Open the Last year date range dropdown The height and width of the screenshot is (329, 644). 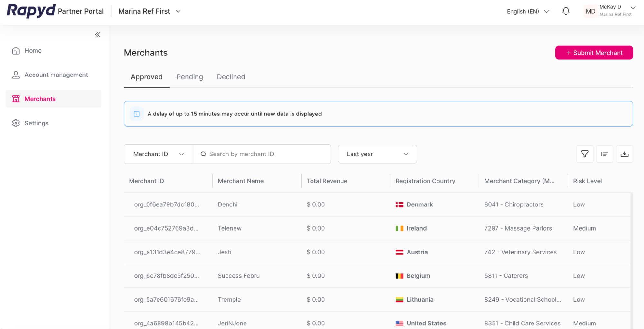377,154
